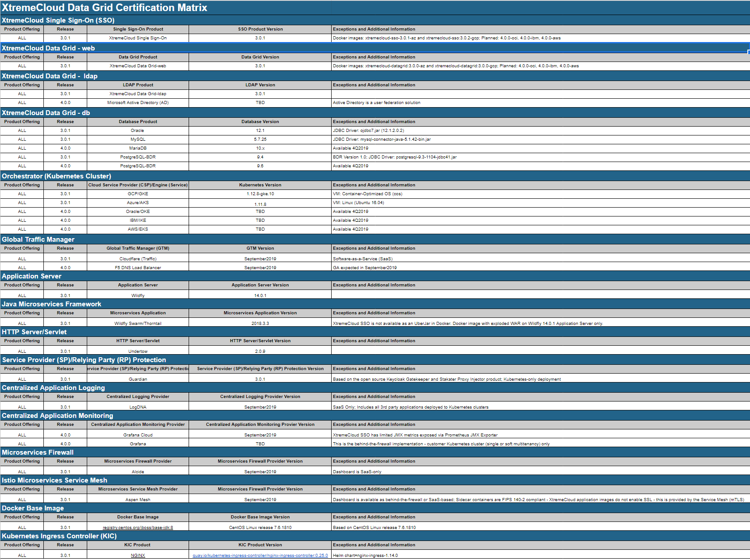Click the 'MySQL' database product cell
Viewport: 750px width, 560px height.
138,139
